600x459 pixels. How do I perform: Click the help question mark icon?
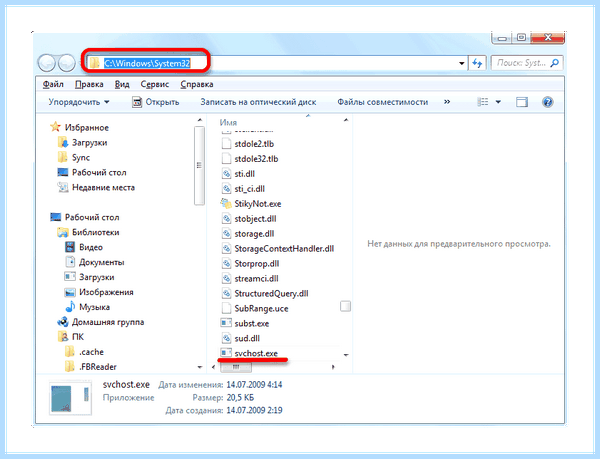pos(547,102)
